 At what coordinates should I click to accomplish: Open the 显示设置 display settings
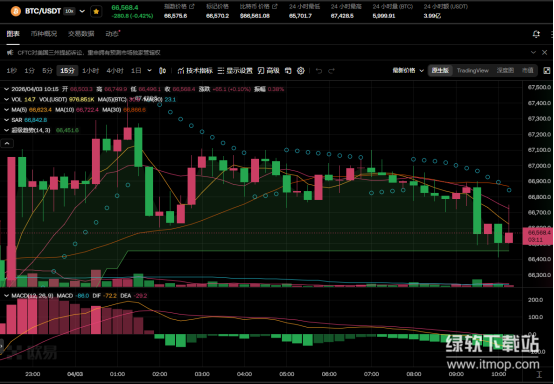pos(235,71)
